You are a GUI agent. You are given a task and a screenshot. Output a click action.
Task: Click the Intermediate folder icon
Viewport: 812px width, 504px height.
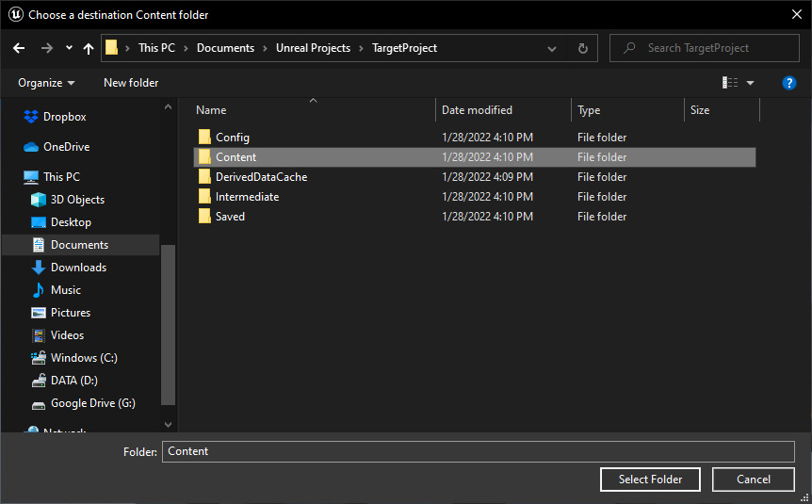coord(204,196)
